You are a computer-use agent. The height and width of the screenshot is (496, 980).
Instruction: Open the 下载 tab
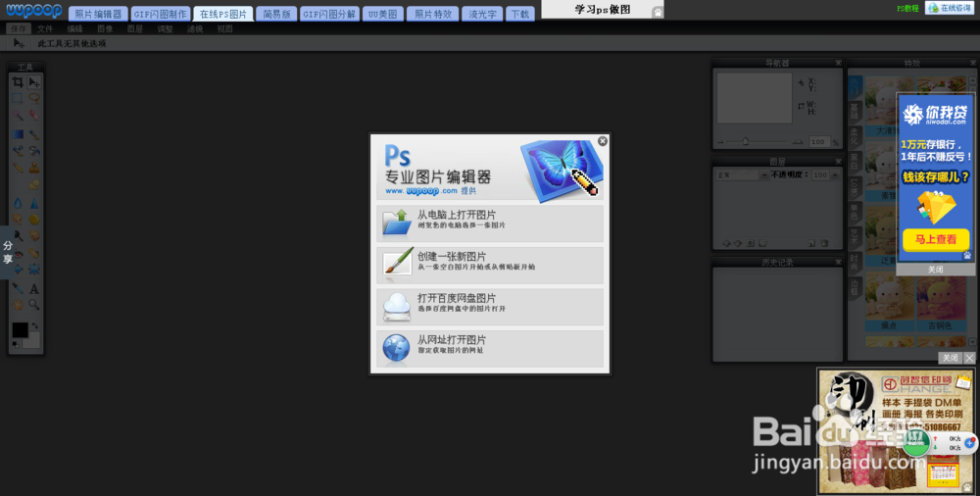coord(520,14)
